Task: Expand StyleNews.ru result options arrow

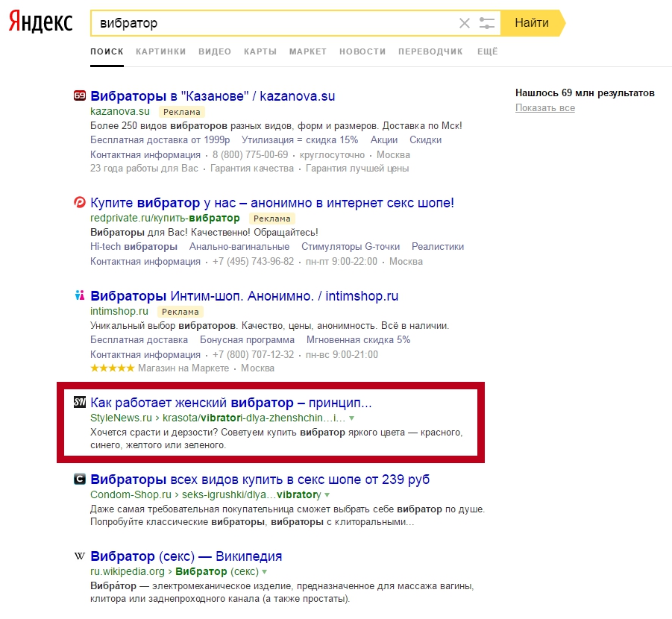Action: pos(352,418)
